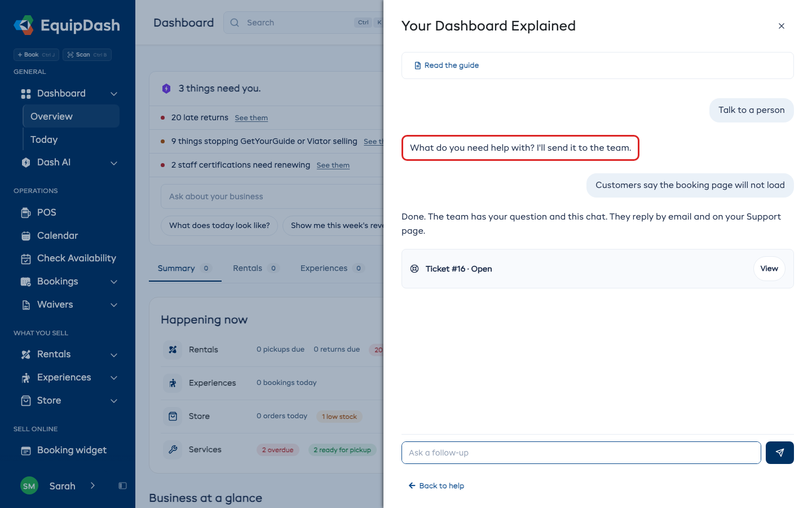The height and width of the screenshot is (508, 812).
Task: Switch to the Rentals tab
Action: pyautogui.click(x=256, y=268)
